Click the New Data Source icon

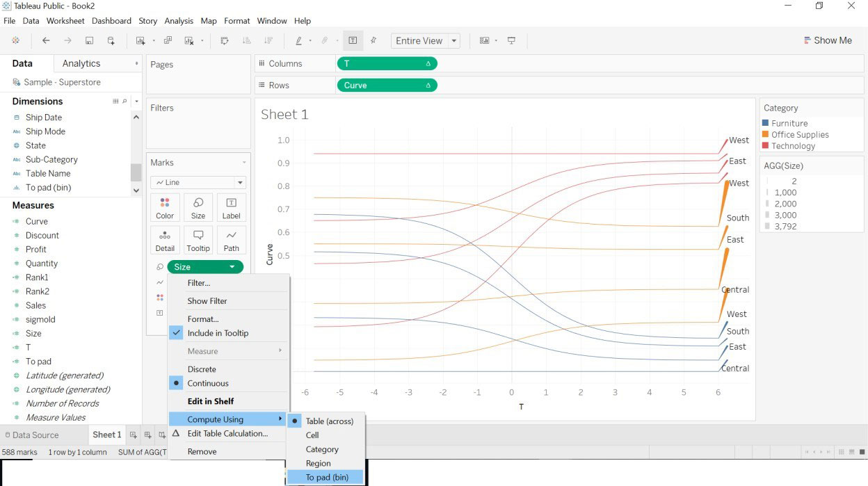111,40
